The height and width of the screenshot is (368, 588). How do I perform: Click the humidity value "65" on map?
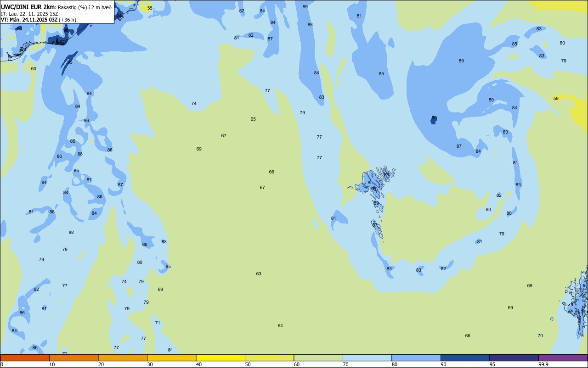coord(253,119)
